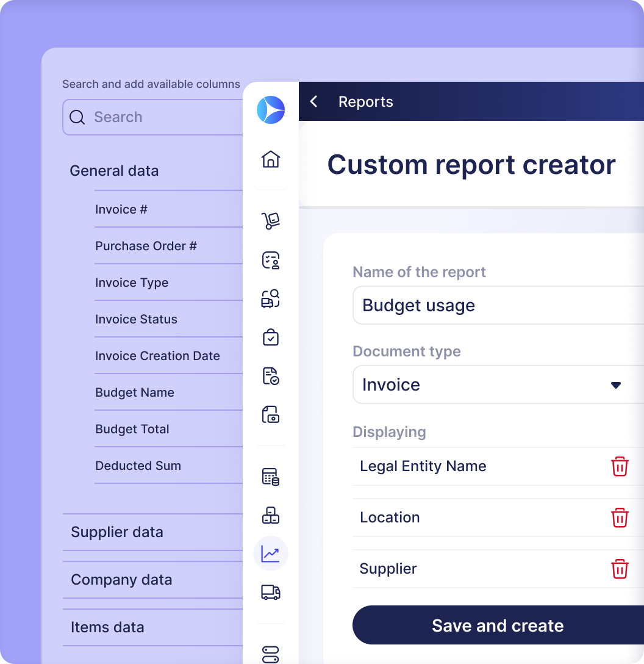Collapse the General data section
This screenshot has height=664, width=644.
(x=114, y=171)
